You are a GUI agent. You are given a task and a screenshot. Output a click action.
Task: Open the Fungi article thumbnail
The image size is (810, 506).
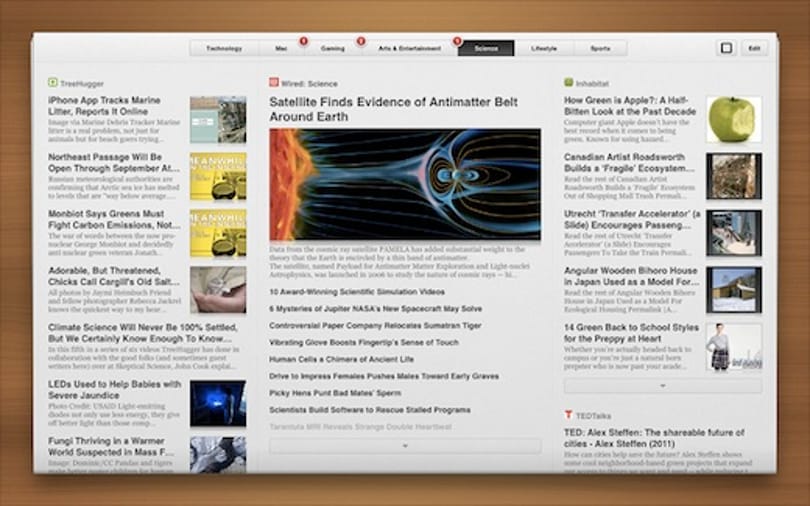coord(218,455)
